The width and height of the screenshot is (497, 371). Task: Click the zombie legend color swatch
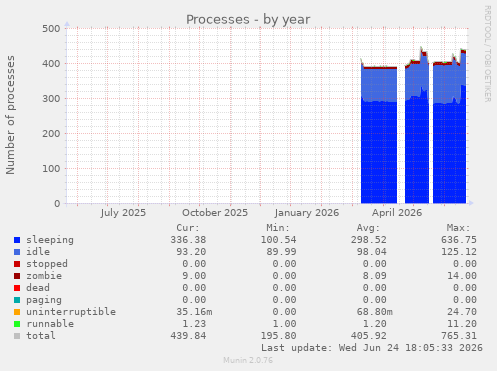tap(17, 276)
